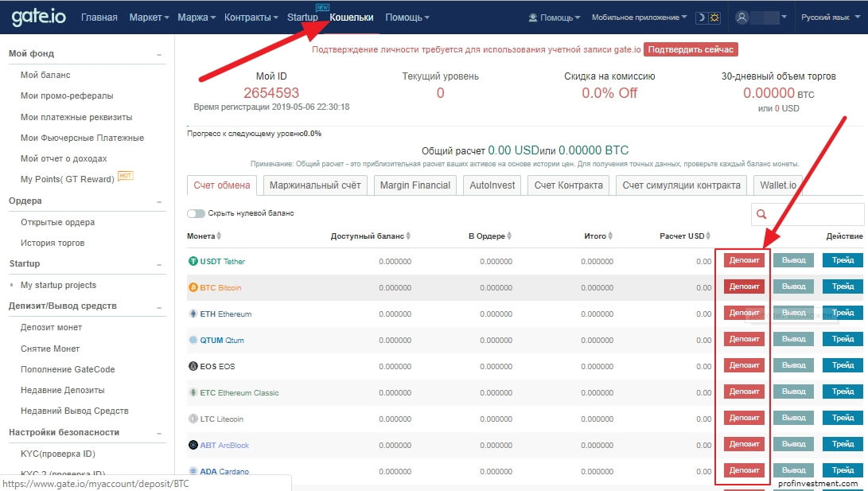Open Мой баланс sidebar link
This screenshot has height=491, width=868.
[45, 75]
